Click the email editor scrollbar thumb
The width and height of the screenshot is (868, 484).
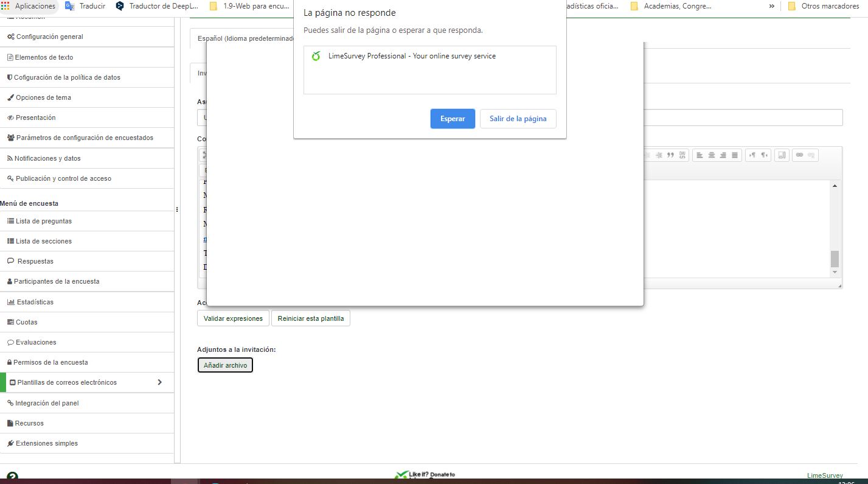[835, 259]
